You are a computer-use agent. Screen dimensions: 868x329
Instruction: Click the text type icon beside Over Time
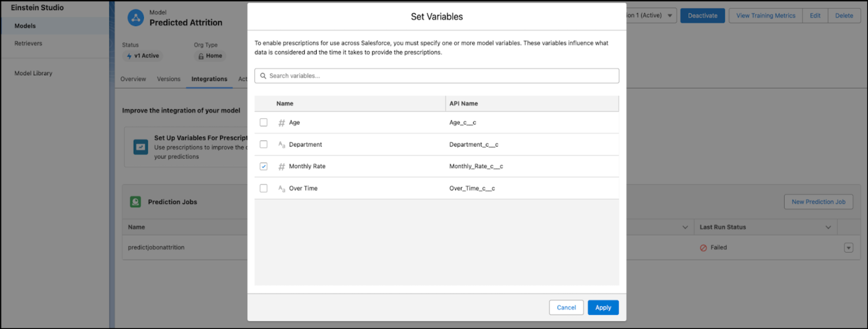point(281,188)
